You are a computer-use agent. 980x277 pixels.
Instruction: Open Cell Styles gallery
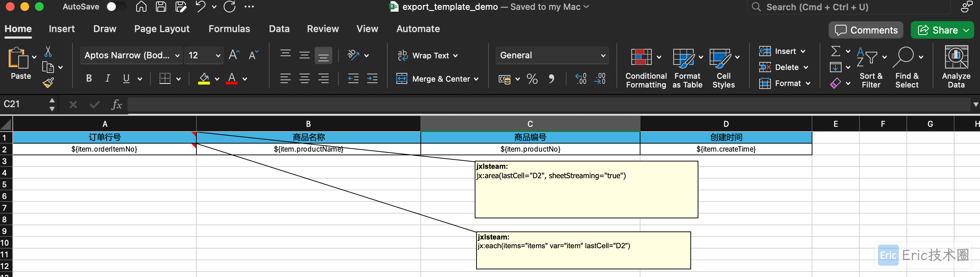724,68
